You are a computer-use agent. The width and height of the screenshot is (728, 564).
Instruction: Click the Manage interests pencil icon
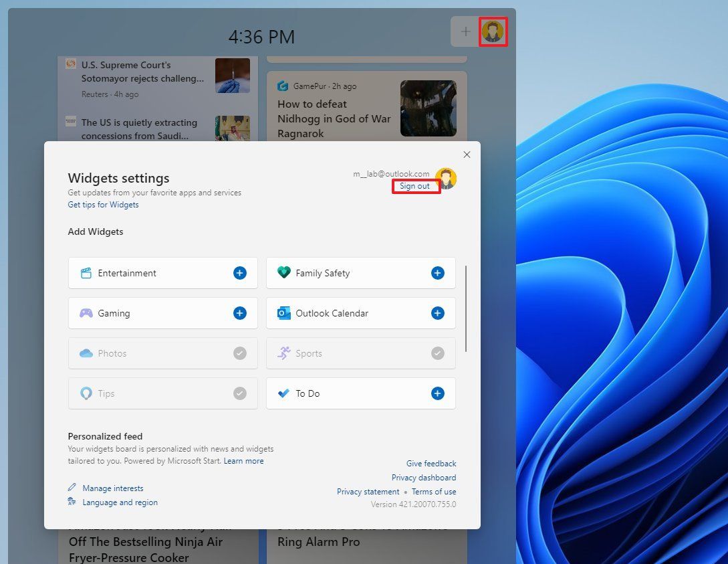(74, 488)
